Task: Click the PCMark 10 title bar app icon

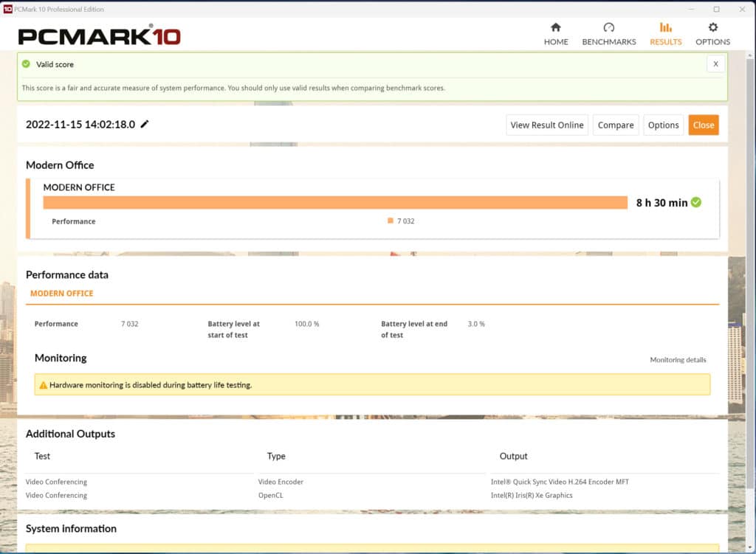Action: 7,9
